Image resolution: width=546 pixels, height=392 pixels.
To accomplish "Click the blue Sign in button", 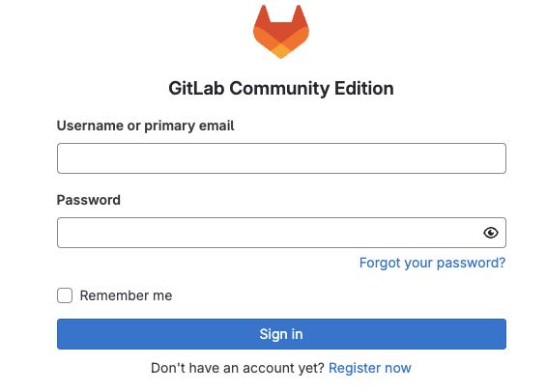I will [281, 334].
